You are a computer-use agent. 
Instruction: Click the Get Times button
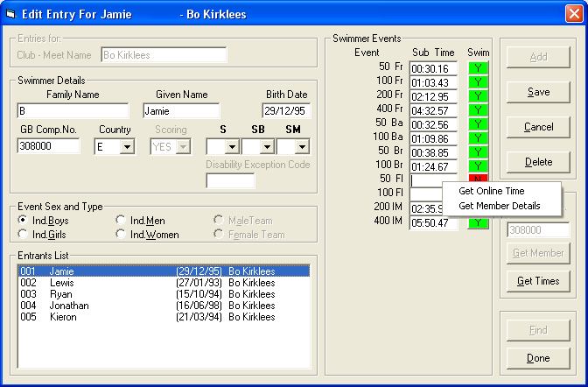click(538, 281)
